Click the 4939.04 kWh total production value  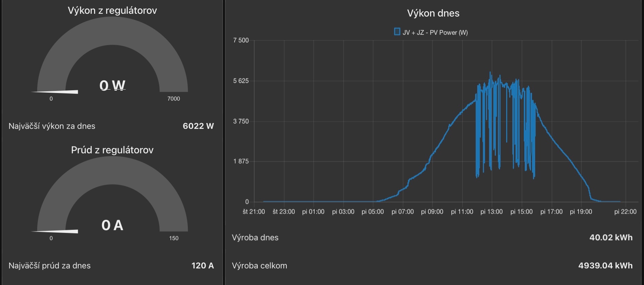pos(605,266)
